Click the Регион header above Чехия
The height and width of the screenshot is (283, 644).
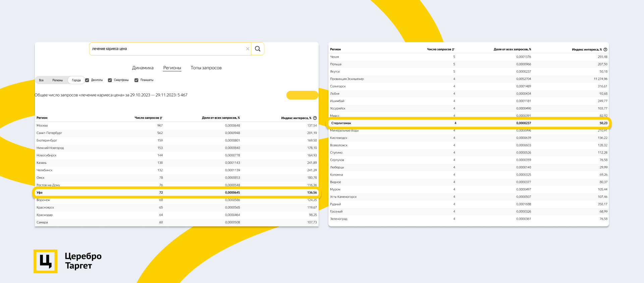[x=335, y=50]
